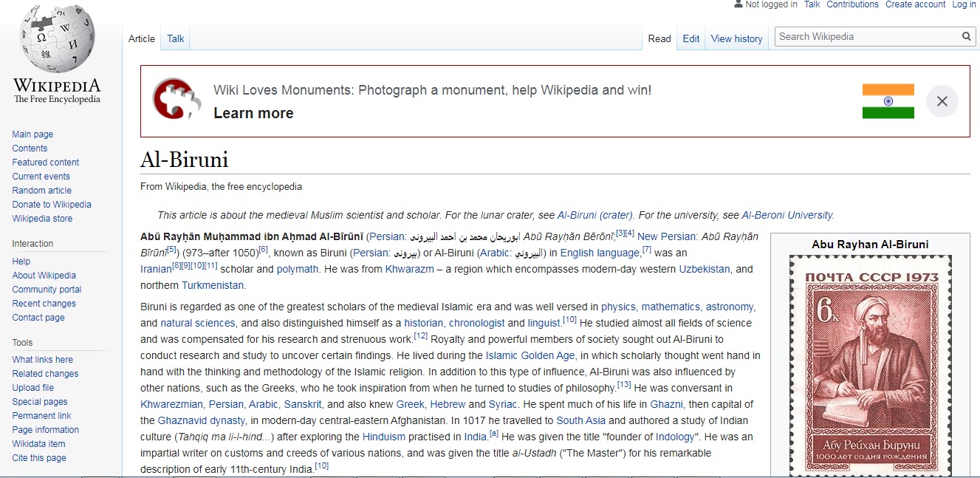Viewport: 980px width, 478px height.
Task: Click Learn more in the banner
Action: coord(253,113)
